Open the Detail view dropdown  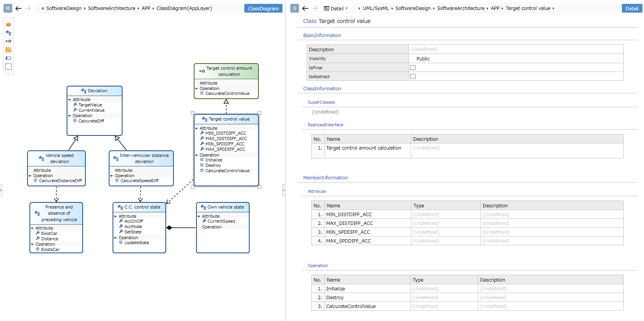(336, 8)
